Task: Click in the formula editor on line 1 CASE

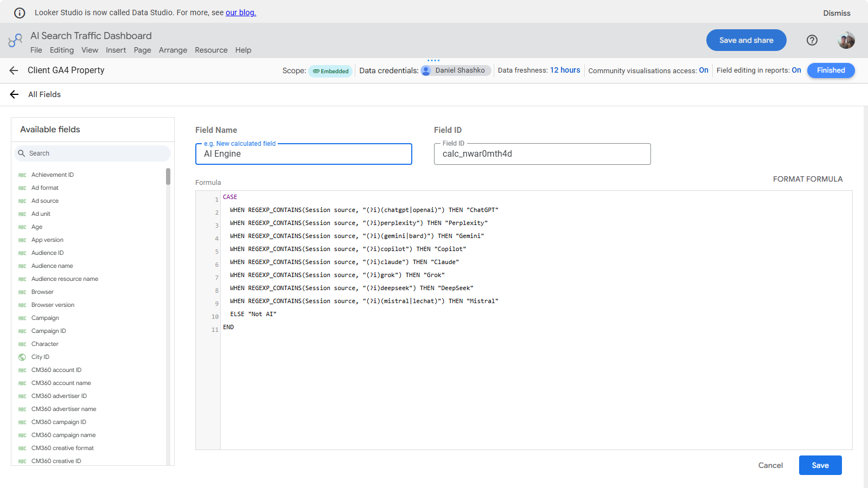Action: pyautogui.click(x=230, y=197)
